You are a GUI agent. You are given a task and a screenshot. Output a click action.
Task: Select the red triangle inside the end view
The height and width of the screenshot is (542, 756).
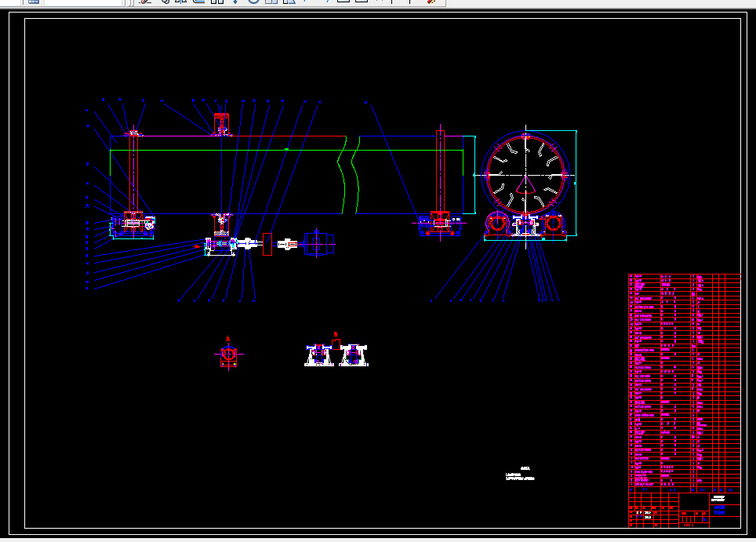point(525,184)
